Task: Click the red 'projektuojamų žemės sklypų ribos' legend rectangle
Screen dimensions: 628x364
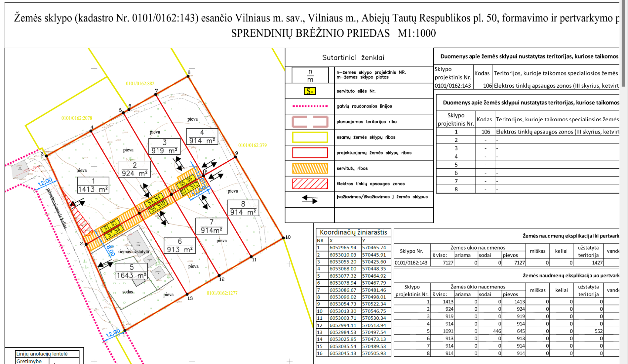Action: pos(310,153)
